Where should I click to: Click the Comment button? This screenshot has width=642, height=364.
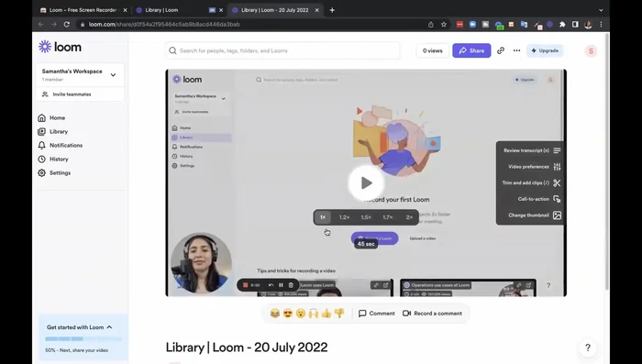[x=377, y=314]
